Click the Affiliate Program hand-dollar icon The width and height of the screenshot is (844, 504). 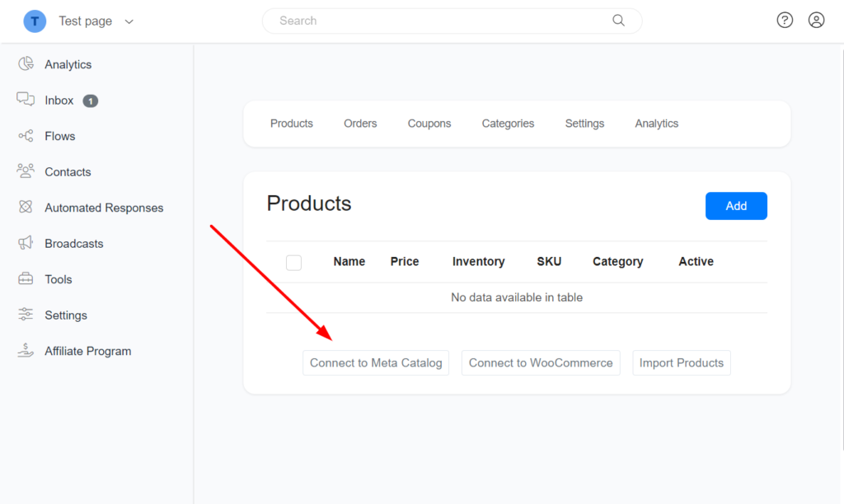click(x=26, y=350)
